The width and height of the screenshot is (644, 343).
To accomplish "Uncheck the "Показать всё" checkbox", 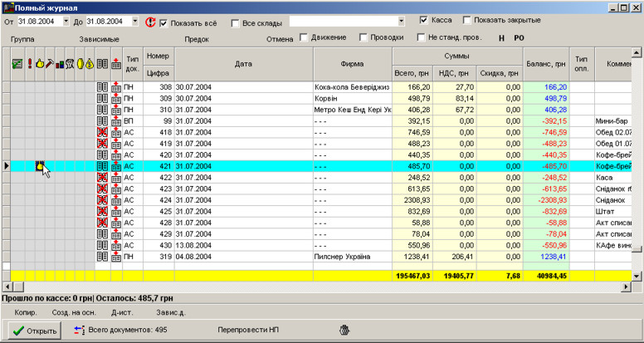I will coord(163,22).
